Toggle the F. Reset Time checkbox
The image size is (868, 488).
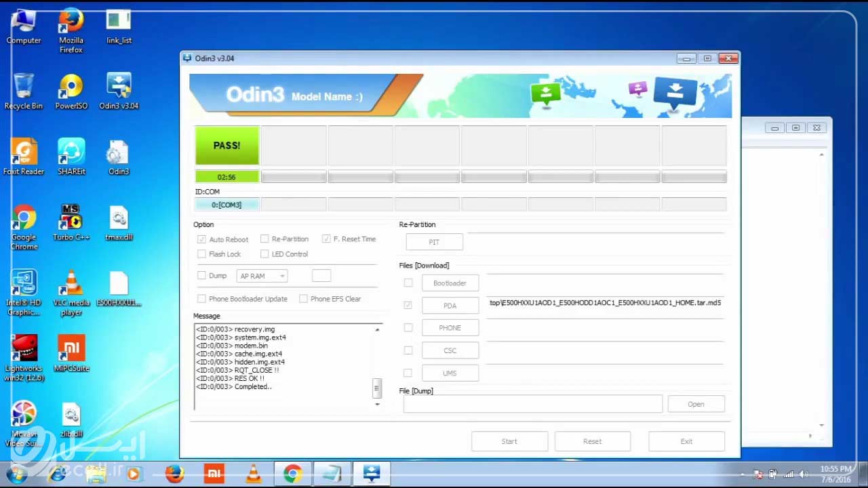coord(326,239)
